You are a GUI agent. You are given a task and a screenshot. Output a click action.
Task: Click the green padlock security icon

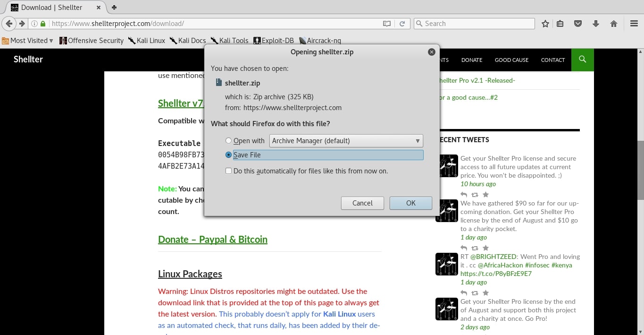[x=43, y=24]
